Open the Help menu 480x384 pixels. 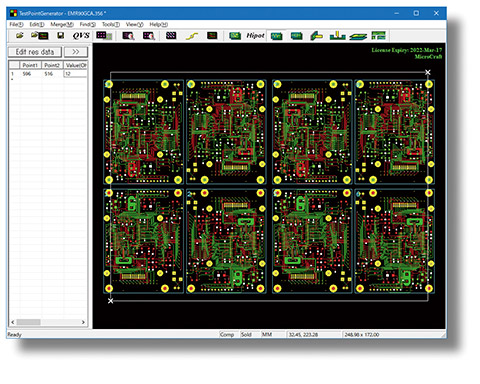[x=158, y=24]
